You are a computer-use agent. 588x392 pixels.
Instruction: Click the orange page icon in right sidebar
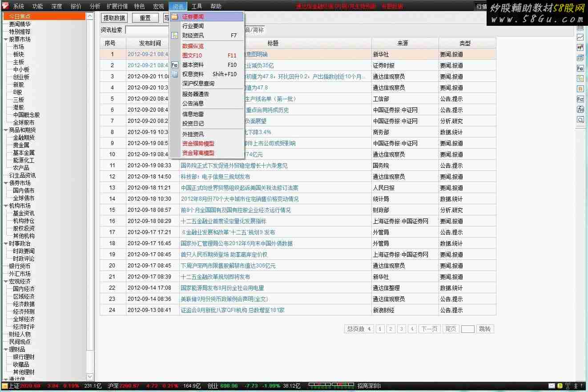click(x=580, y=89)
